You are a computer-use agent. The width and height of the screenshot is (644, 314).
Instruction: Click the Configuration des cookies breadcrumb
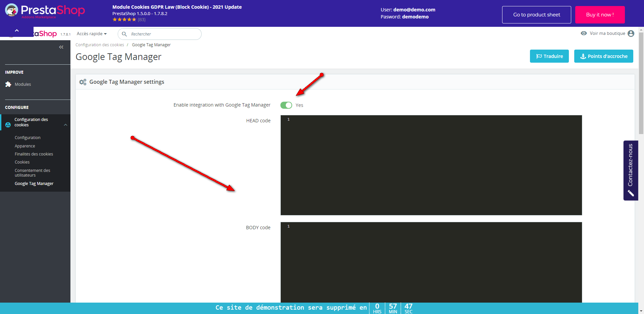[x=100, y=45]
